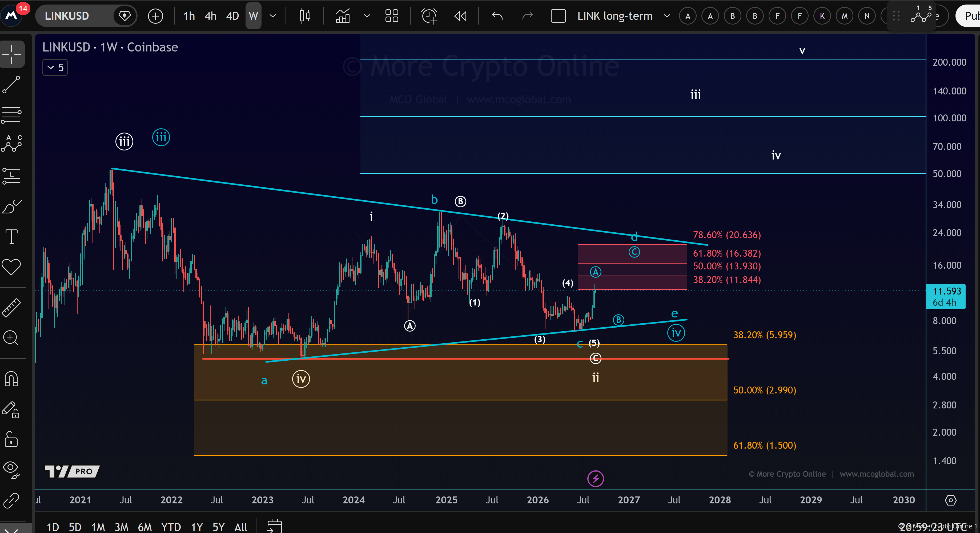
Task: Open the candlestick chart type selector
Action: coord(305,16)
